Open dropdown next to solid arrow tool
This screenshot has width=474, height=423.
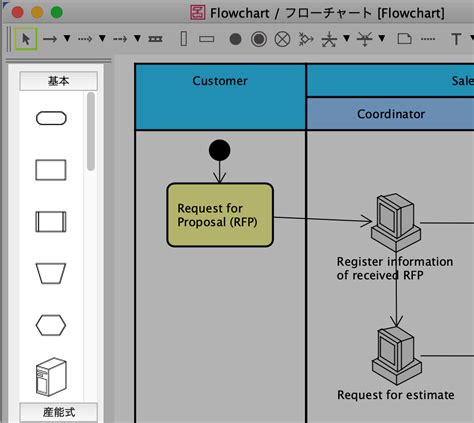67,39
